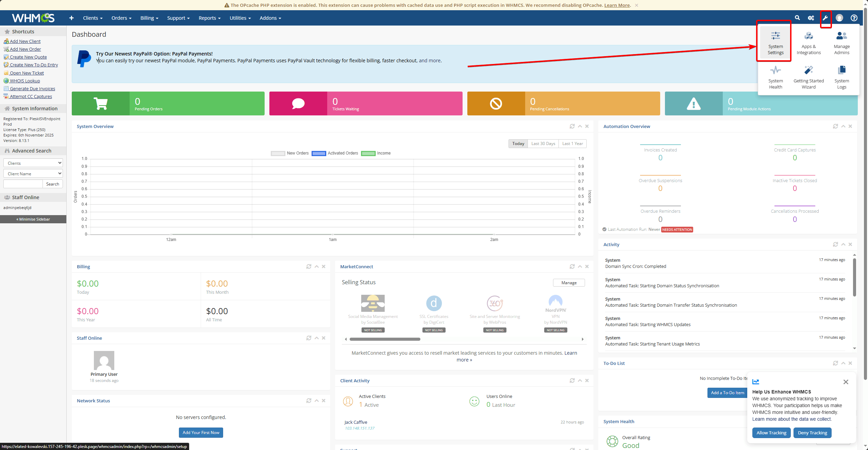Click Add New Client shortcut link
Image resolution: width=868 pixels, height=450 pixels.
pyautogui.click(x=25, y=41)
